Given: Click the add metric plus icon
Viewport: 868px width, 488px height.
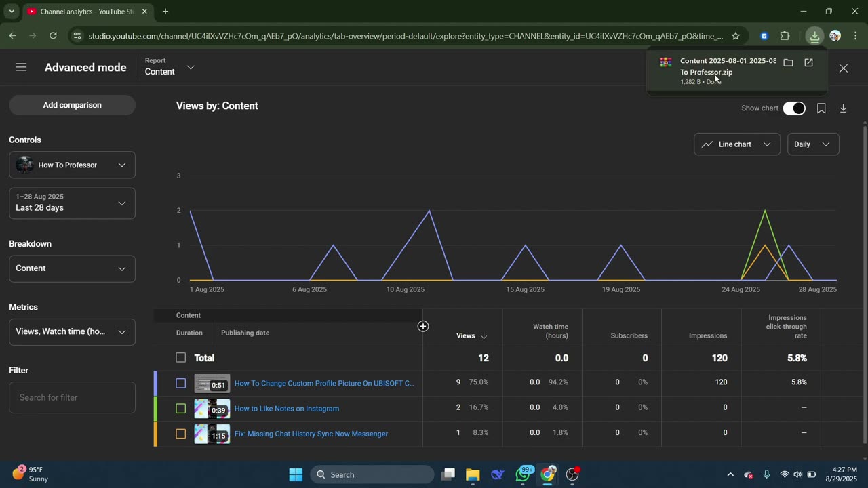Looking at the screenshot, I should [x=423, y=327].
